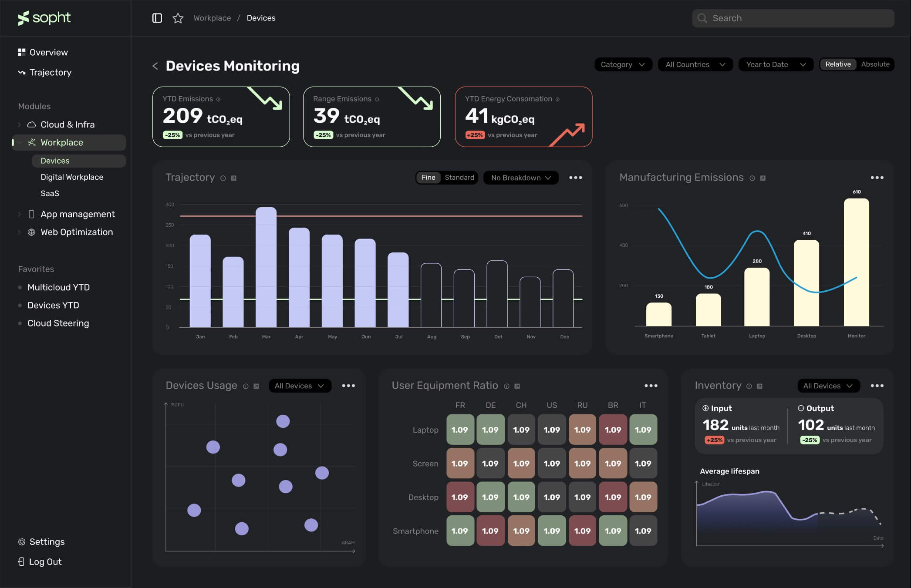
Task: Switch to Absolute view
Action: 875,64
